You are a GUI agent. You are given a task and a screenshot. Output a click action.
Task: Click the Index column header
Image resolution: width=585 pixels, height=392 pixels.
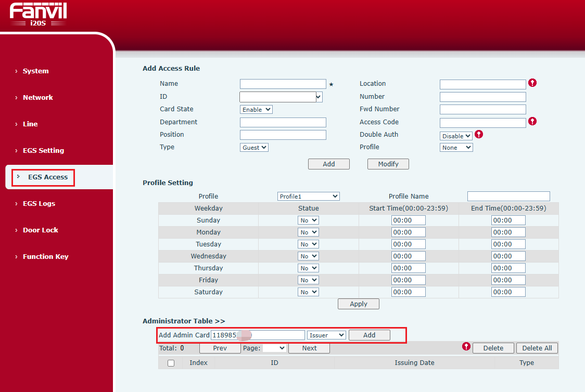tap(198, 362)
